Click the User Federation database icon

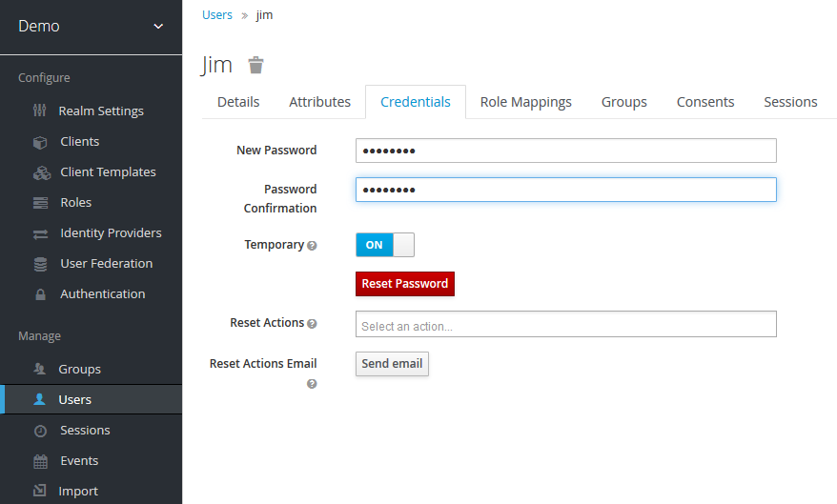40,264
